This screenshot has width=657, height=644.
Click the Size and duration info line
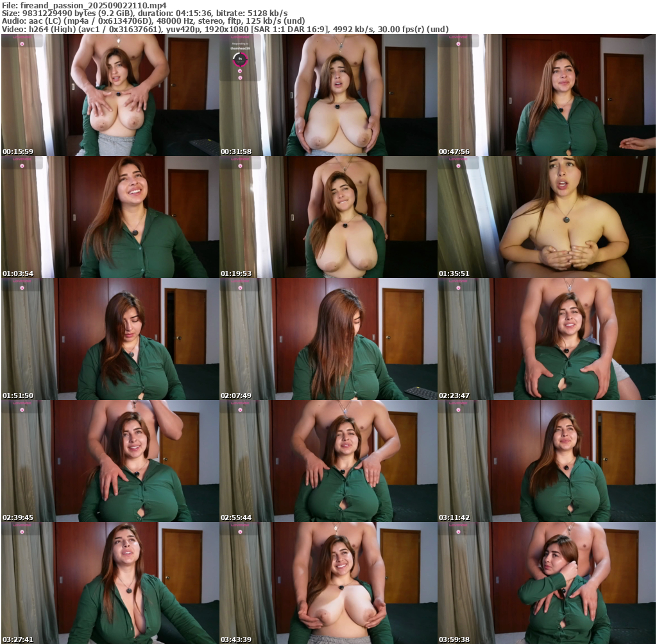point(144,13)
